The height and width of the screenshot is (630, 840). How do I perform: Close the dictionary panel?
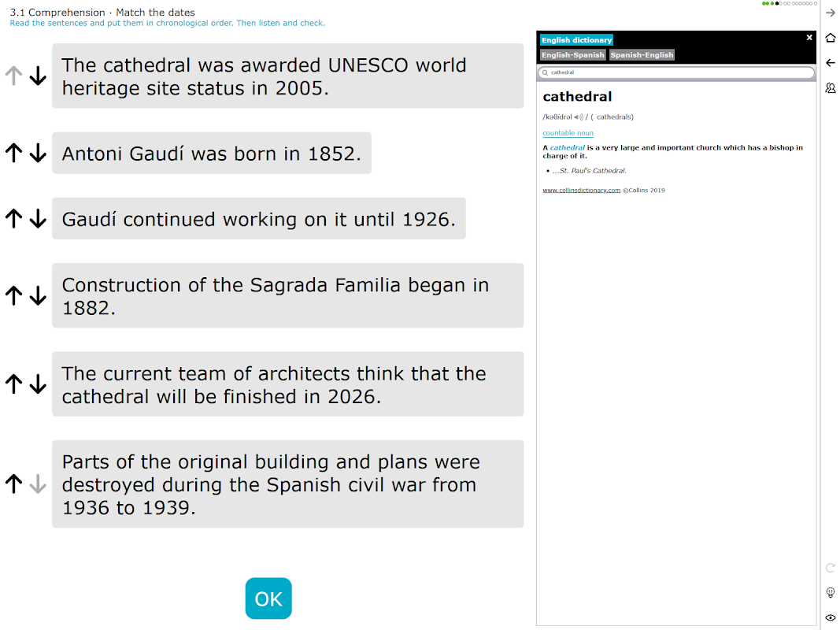point(809,38)
